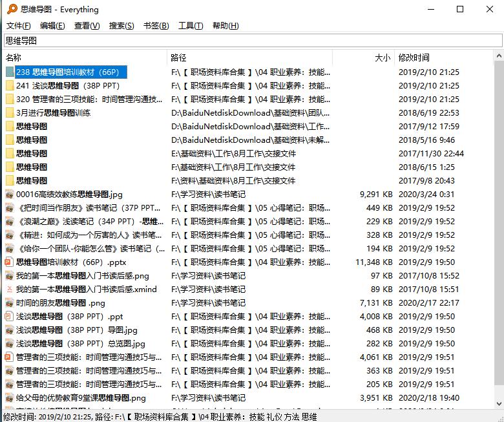Open the 工具(T) menu
This screenshot has width=504, height=422.
(x=191, y=26)
